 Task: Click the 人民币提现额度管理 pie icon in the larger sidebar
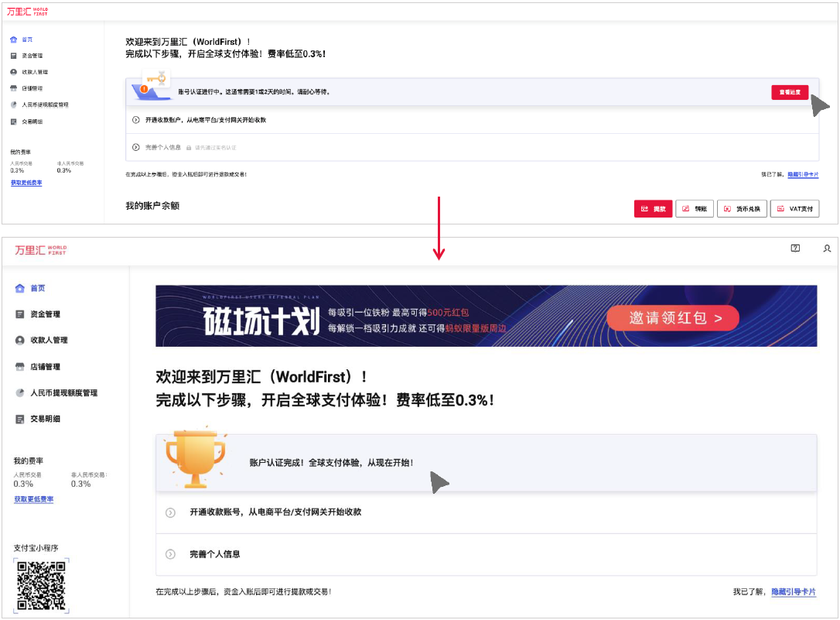20,392
